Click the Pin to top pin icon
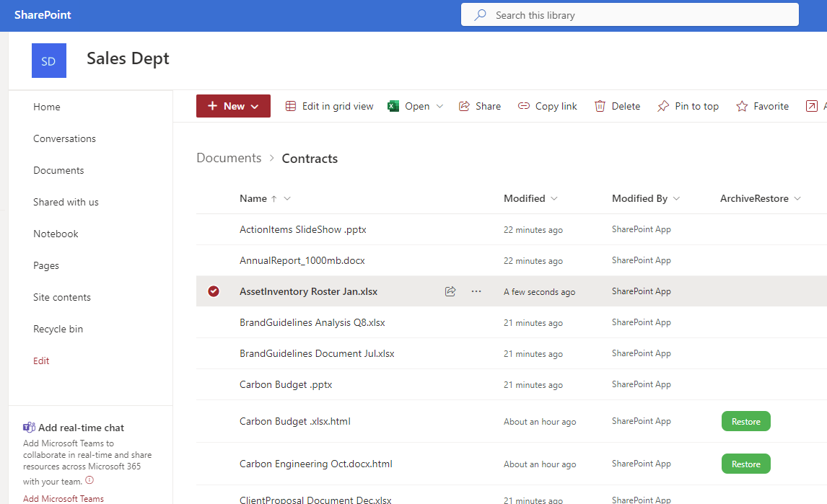This screenshot has height=504, width=827. (663, 106)
